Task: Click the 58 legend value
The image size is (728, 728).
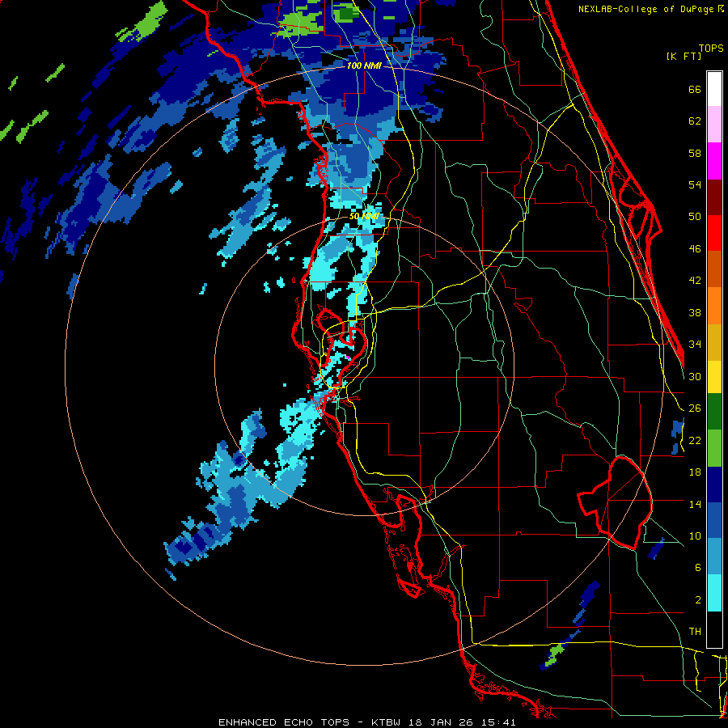Action: point(695,153)
